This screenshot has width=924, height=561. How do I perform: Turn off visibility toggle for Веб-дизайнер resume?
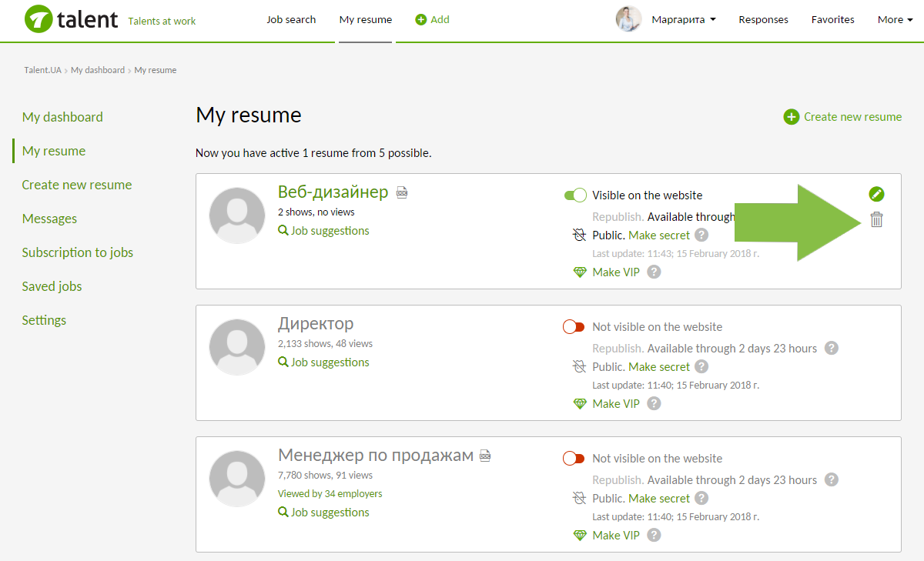[x=575, y=195]
